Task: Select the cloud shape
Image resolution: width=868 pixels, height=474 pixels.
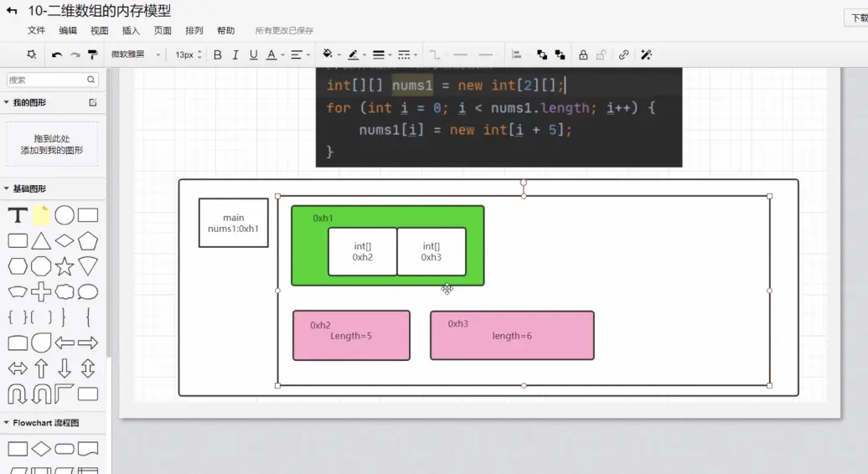Action: [65, 291]
